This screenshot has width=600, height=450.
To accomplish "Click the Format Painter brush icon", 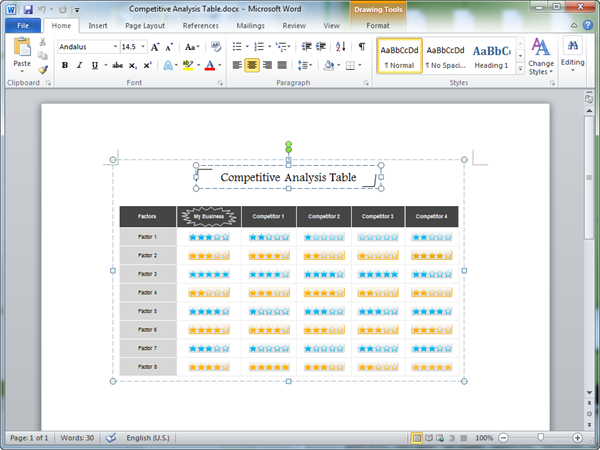I will click(x=43, y=70).
